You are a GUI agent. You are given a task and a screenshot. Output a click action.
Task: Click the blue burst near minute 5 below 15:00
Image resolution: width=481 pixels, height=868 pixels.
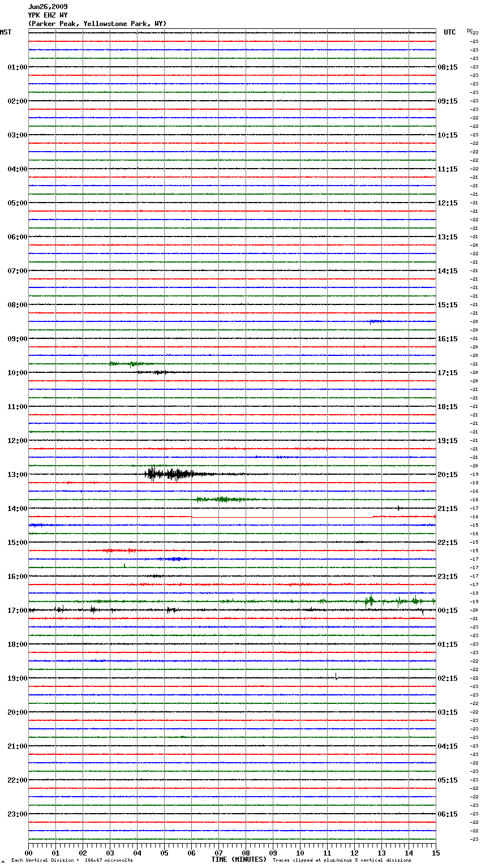click(x=174, y=559)
